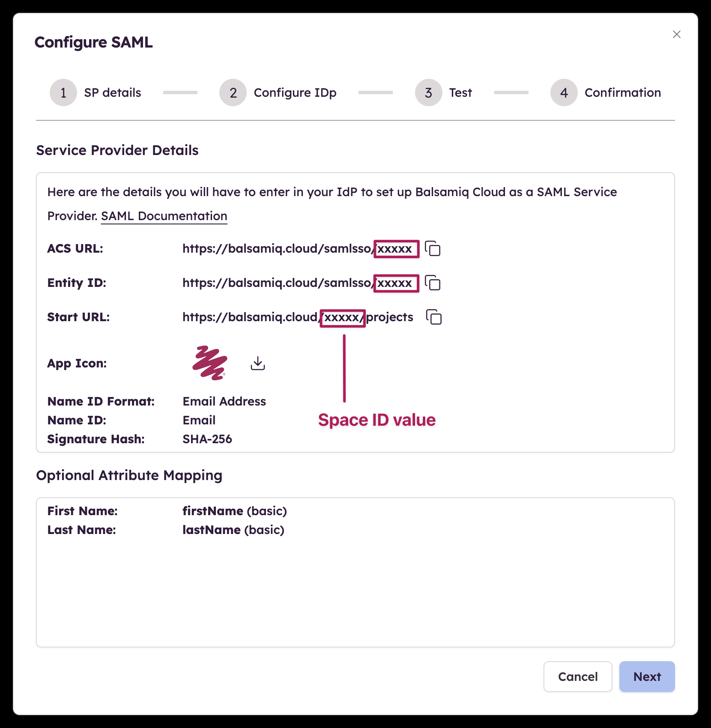Select the highlighted xxxxx in ACS URL
This screenshot has width=711, height=728.
pos(396,249)
